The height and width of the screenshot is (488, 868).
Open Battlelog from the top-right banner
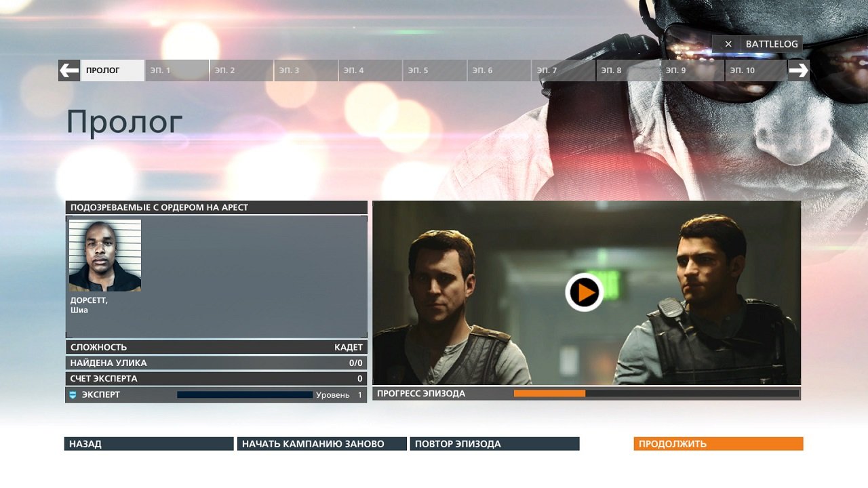point(771,43)
